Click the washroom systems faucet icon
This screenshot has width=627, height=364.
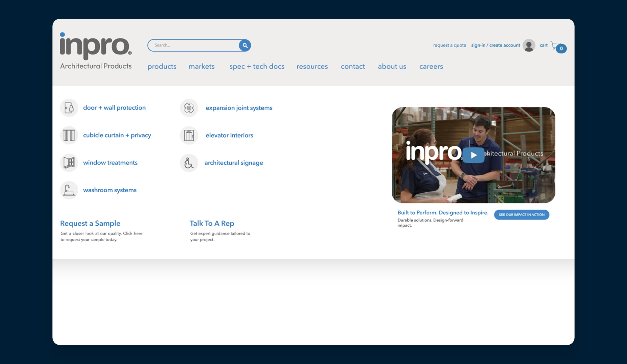pos(69,190)
